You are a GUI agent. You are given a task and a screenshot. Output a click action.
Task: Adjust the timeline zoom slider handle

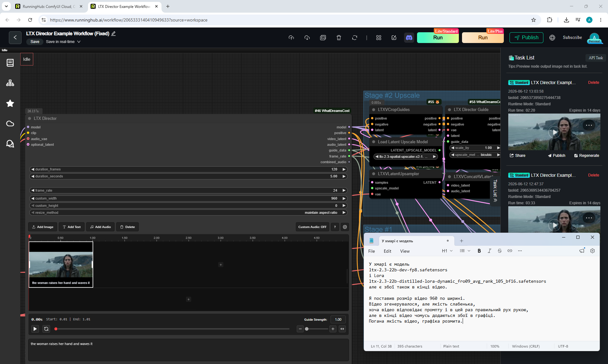[307, 329]
